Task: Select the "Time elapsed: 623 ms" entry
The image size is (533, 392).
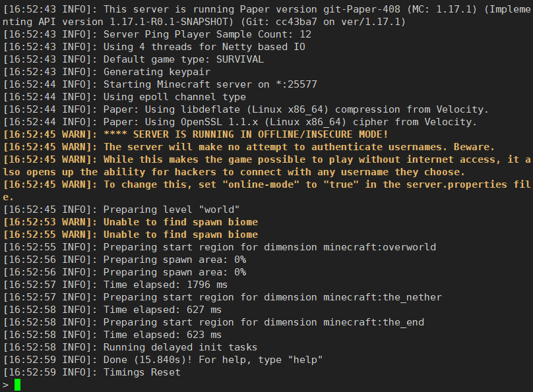Action: [162, 335]
